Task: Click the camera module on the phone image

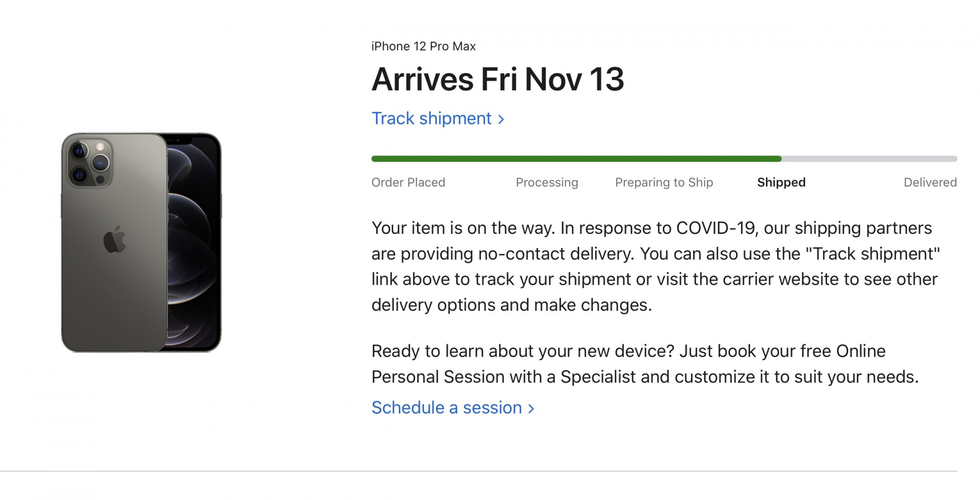Action: (x=90, y=162)
